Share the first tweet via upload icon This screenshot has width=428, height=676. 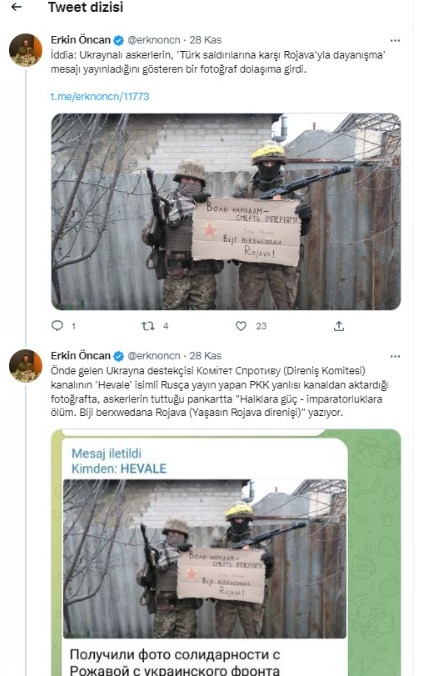point(339,326)
